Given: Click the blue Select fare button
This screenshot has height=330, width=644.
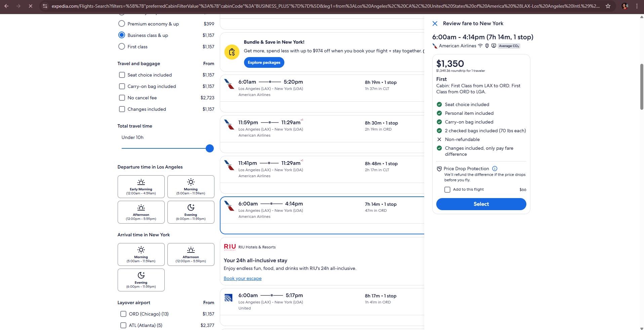Looking at the screenshot, I should 481,204.
